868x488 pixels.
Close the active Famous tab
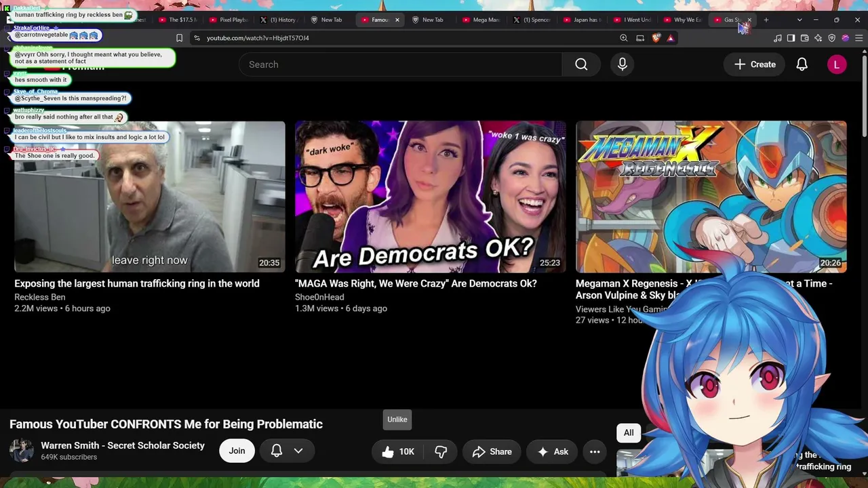click(397, 20)
